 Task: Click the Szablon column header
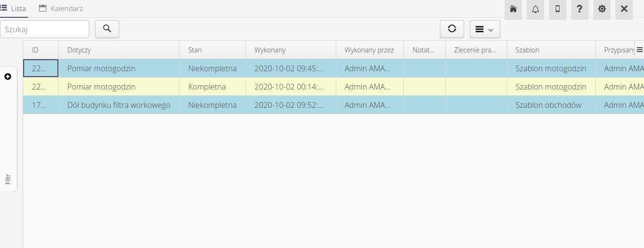pyautogui.click(x=527, y=50)
